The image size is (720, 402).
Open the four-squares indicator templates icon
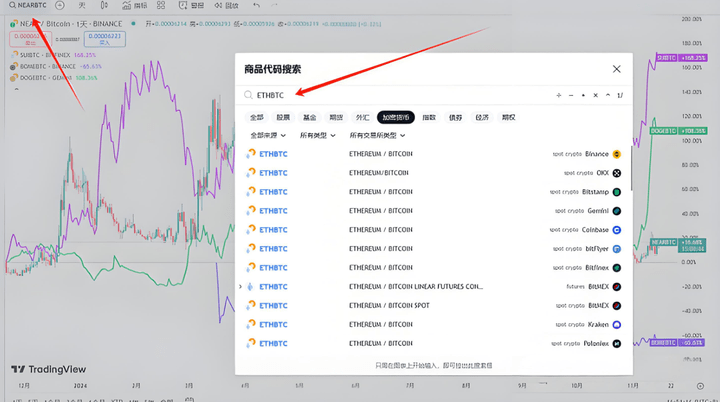(x=161, y=6)
